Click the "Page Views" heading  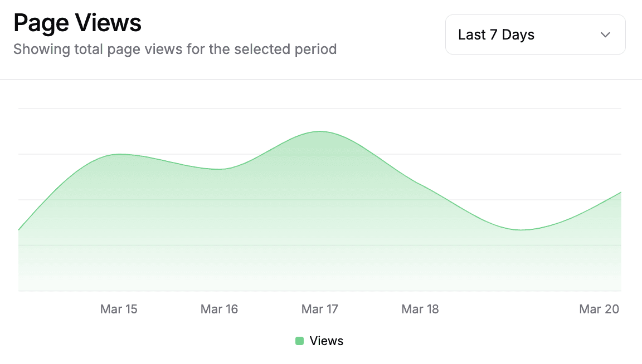click(x=77, y=23)
